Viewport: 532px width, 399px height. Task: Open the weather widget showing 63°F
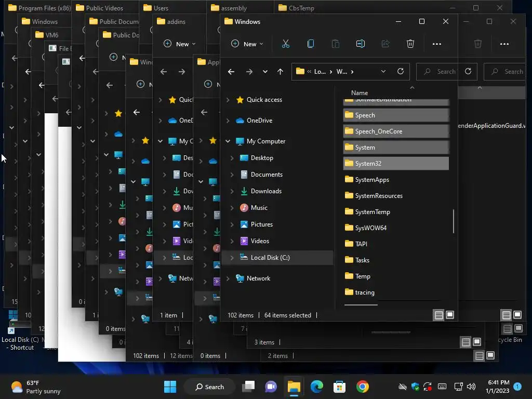35,387
